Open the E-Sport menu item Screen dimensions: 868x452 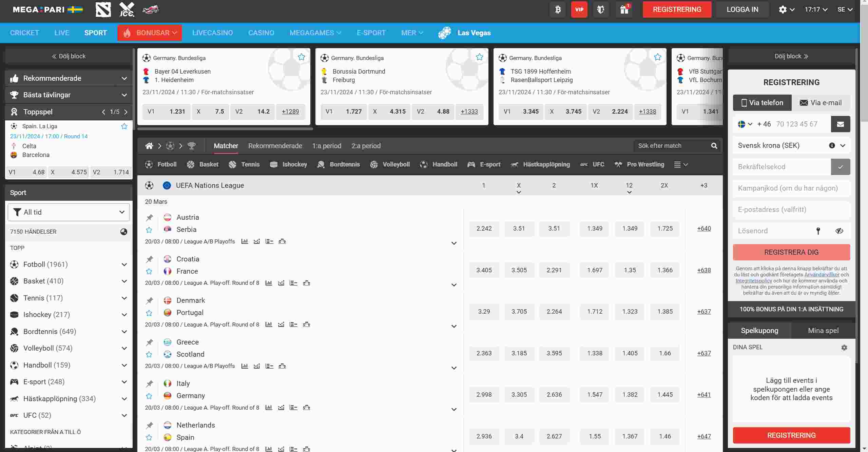tap(371, 33)
